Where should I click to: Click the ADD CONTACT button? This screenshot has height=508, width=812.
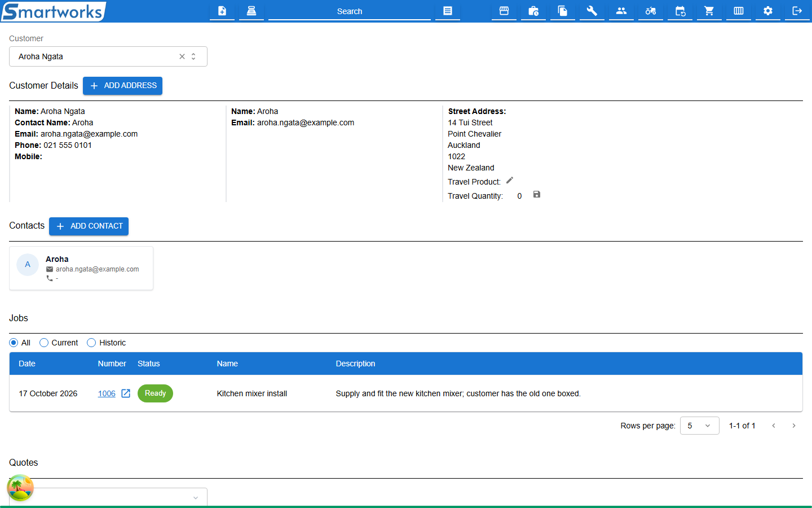click(x=89, y=226)
